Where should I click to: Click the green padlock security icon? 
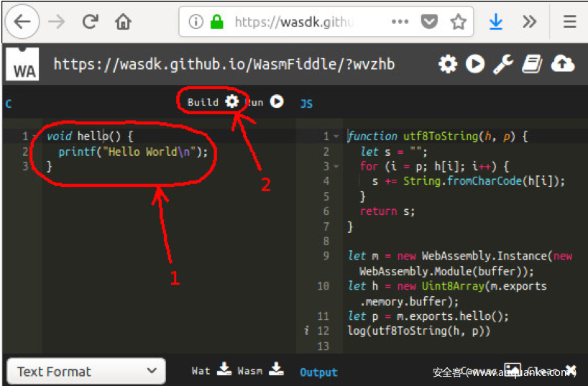pyautogui.click(x=217, y=22)
